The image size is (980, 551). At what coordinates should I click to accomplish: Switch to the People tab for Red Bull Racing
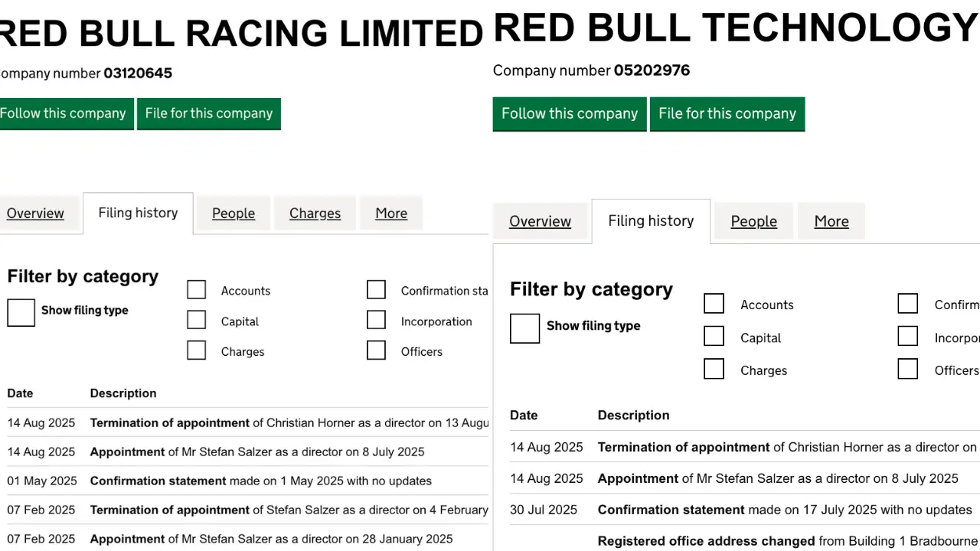tap(233, 213)
